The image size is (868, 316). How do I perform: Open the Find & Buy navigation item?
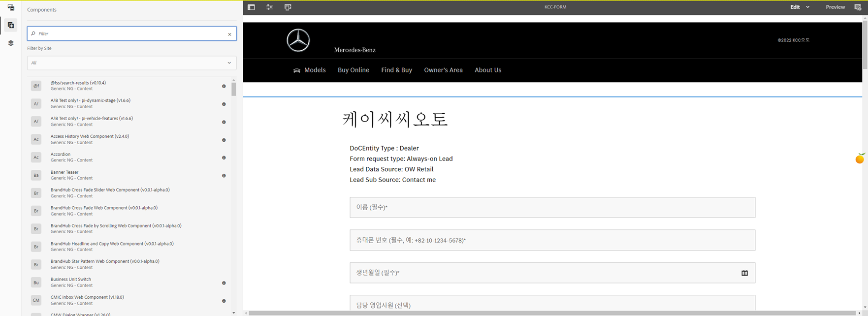pyautogui.click(x=396, y=70)
